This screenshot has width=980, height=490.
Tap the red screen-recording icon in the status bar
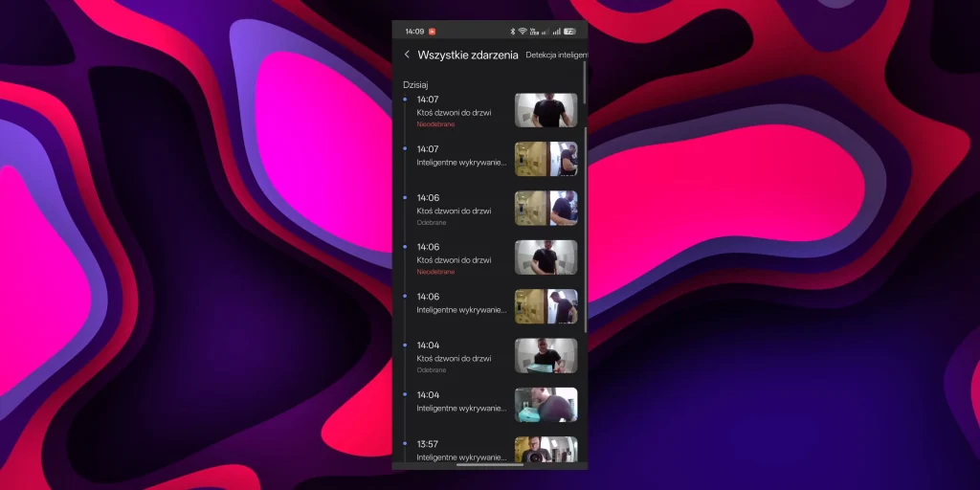click(432, 32)
